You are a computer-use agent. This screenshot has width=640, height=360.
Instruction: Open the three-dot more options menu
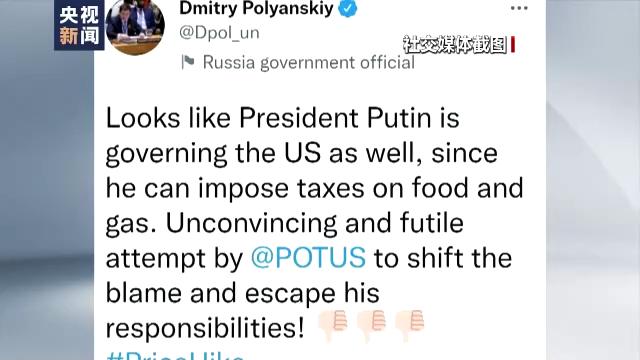519,8
